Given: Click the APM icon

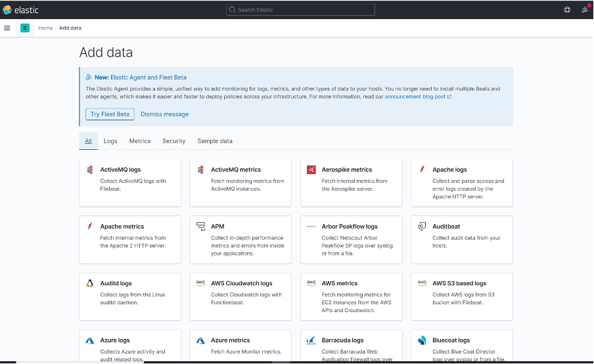Looking at the screenshot, I should coord(201,227).
